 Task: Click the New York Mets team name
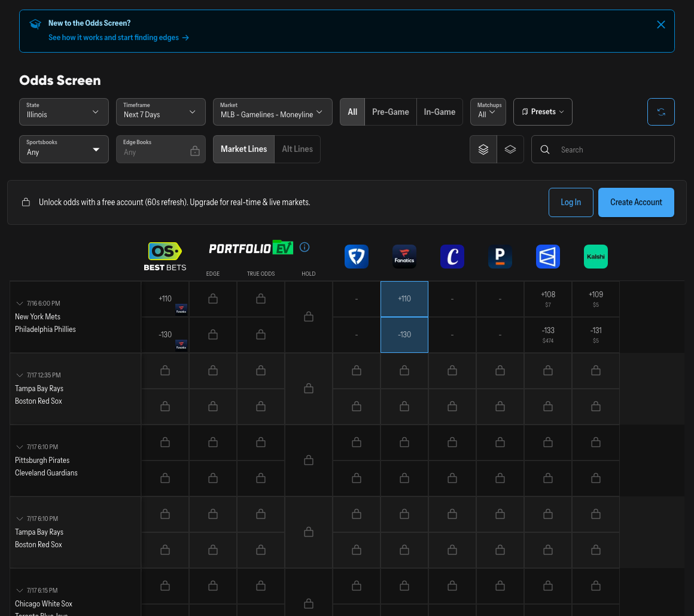(x=38, y=317)
